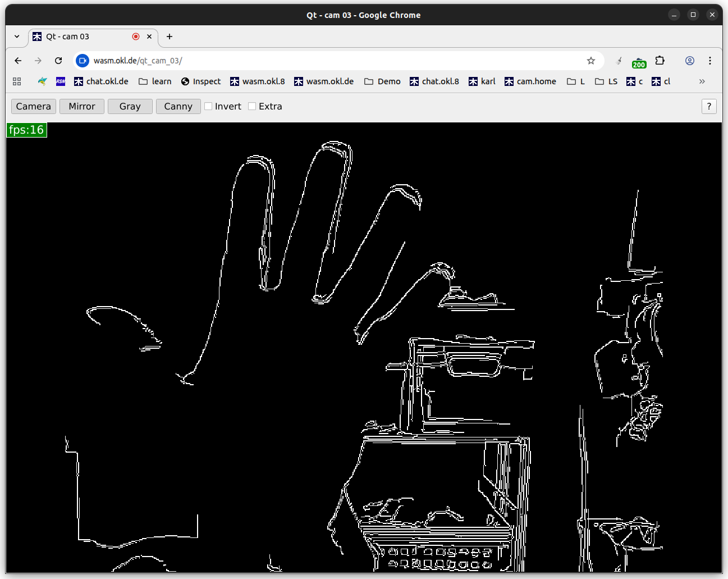Viewport: 728px width, 579px height.
Task: Enable the Invert checkbox
Action: tap(208, 106)
